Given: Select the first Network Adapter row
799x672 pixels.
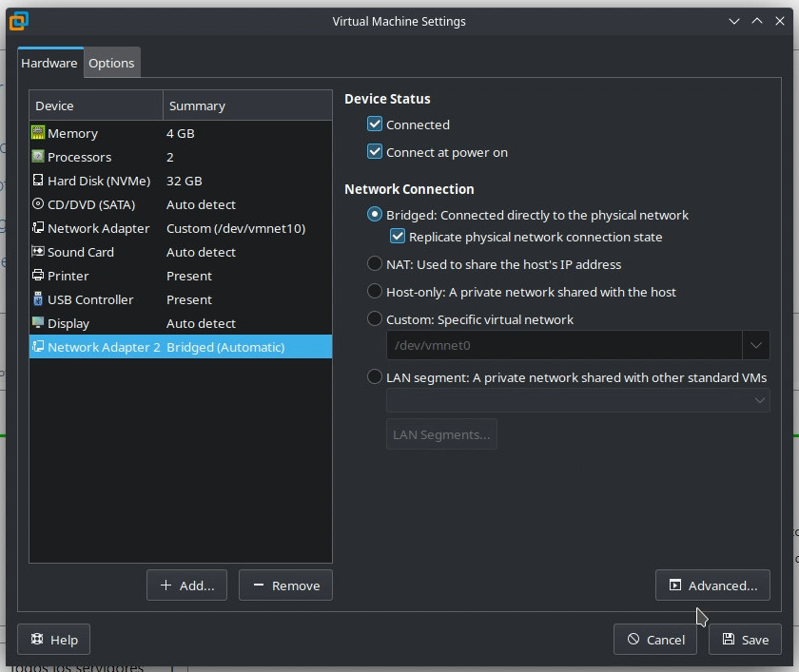Looking at the screenshot, I should [98, 228].
